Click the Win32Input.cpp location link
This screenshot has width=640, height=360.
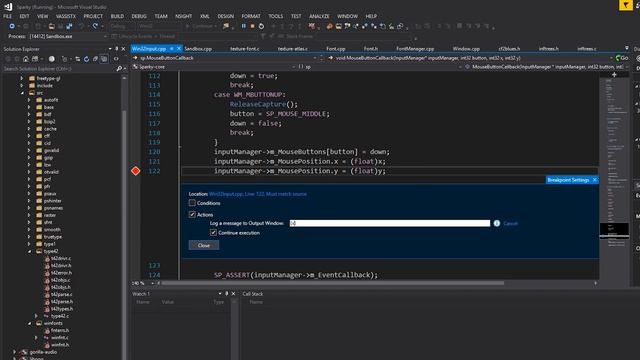(258, 194)
